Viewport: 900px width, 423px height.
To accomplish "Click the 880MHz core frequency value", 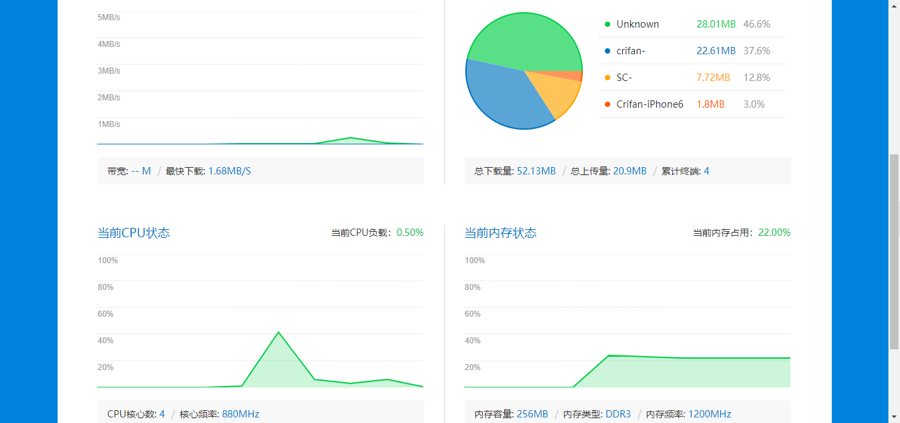I will click(x=240, y=414).
